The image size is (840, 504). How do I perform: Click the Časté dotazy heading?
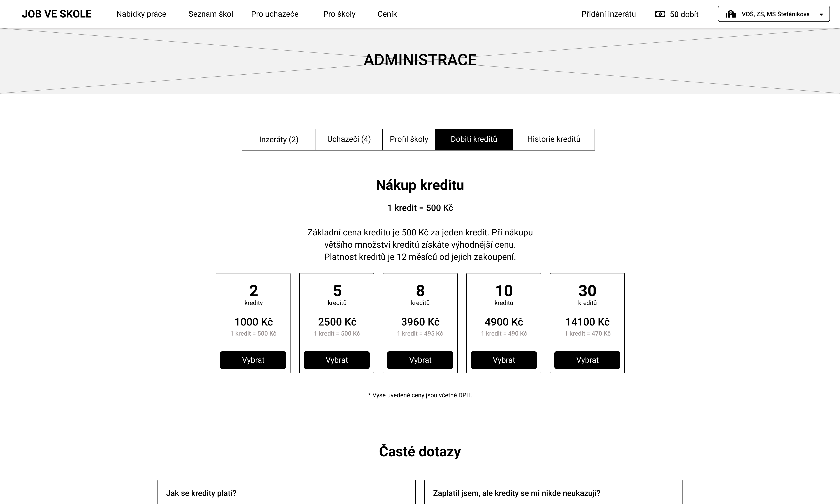(420, 451)
